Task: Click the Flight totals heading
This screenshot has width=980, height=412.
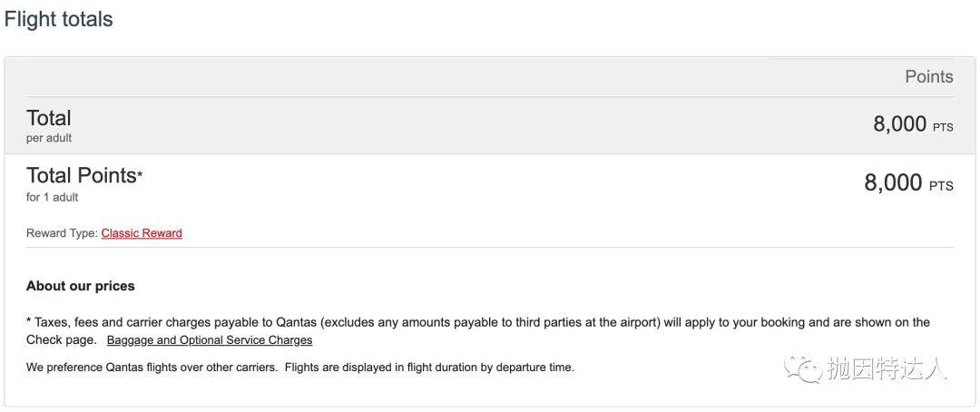Action: pos(59,19)
